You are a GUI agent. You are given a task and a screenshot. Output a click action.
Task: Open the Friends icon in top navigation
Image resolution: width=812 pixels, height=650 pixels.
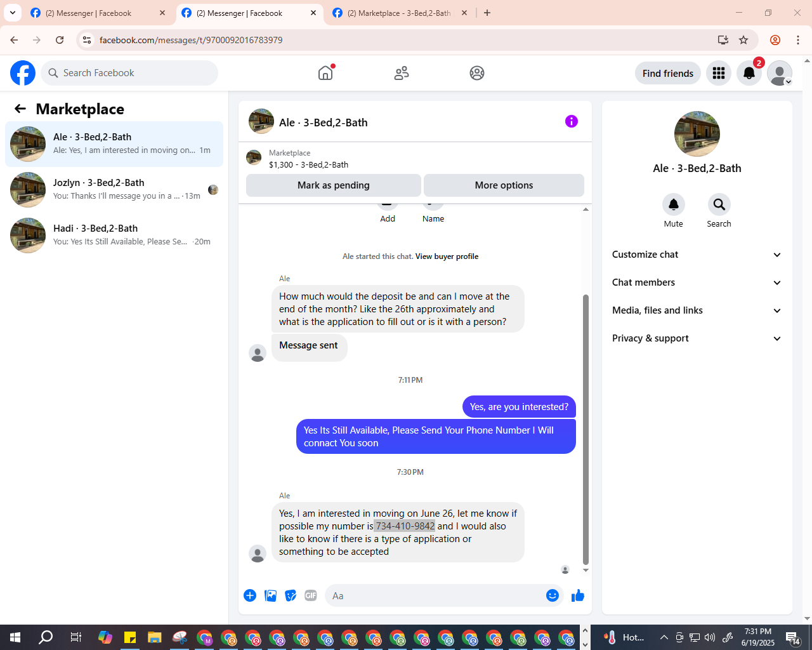(402, 73)
